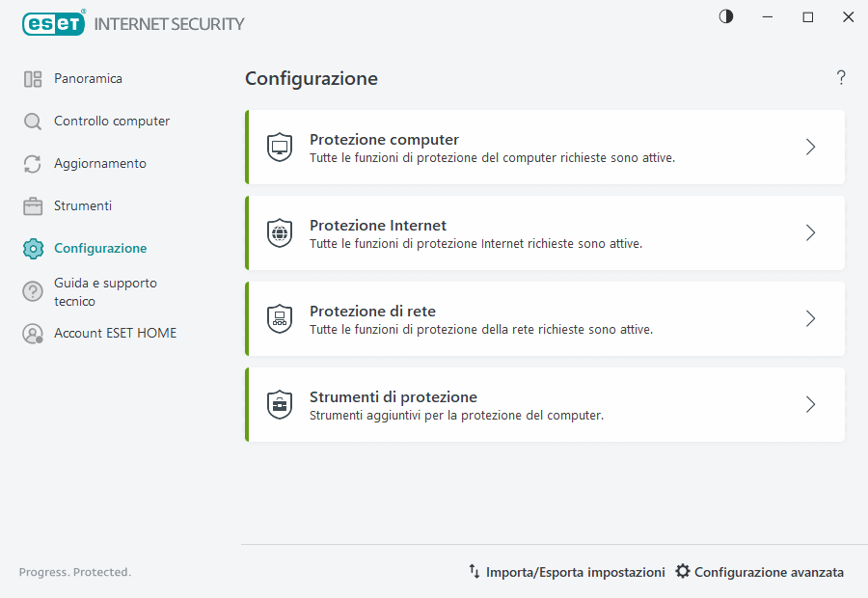This screenshot has width=868, height=598.
Task: Switch to the Configurazione section
Action: click(99, 248)
